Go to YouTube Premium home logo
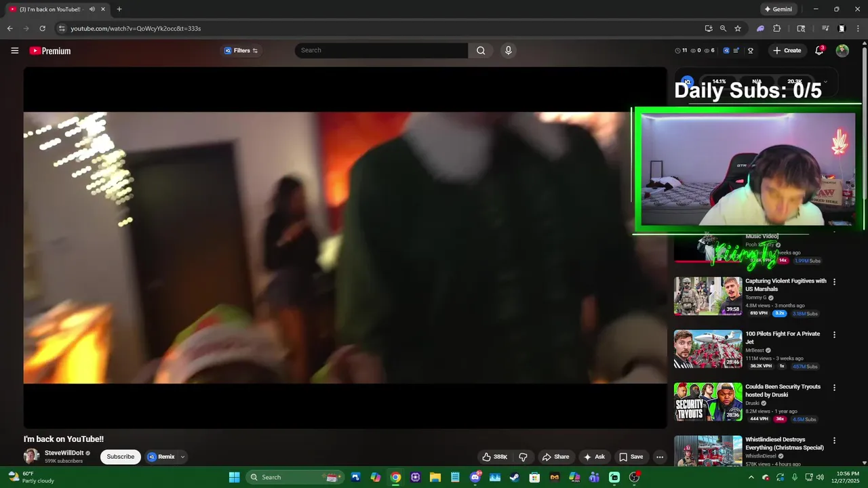868x488 pixels. [50, 51]
